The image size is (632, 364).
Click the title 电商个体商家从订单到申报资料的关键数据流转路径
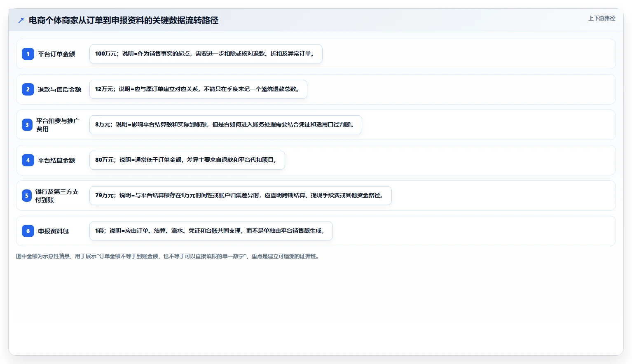click(124, 20)
